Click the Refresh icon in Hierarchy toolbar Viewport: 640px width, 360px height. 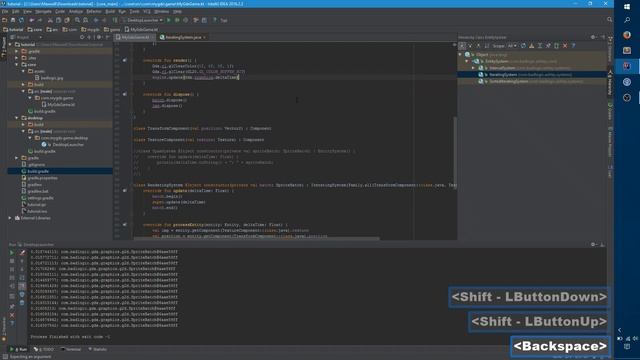(x=523, y=46)
